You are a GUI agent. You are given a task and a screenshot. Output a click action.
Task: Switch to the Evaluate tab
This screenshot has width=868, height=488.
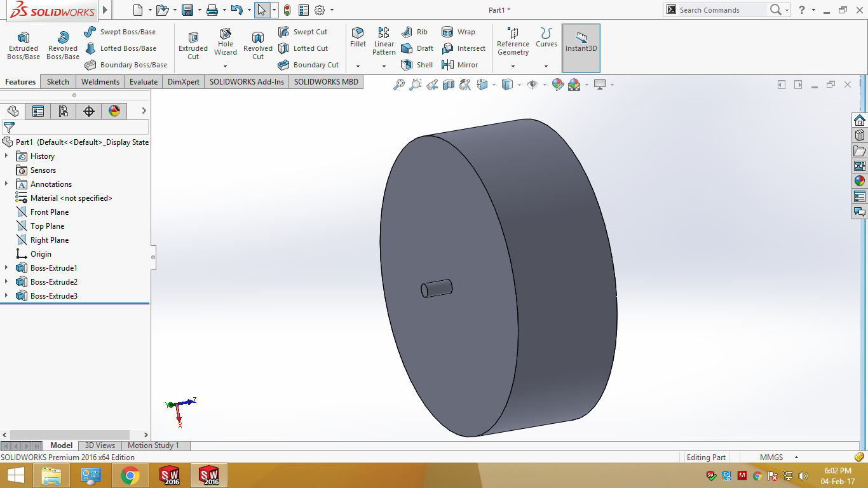pos(144,82)
